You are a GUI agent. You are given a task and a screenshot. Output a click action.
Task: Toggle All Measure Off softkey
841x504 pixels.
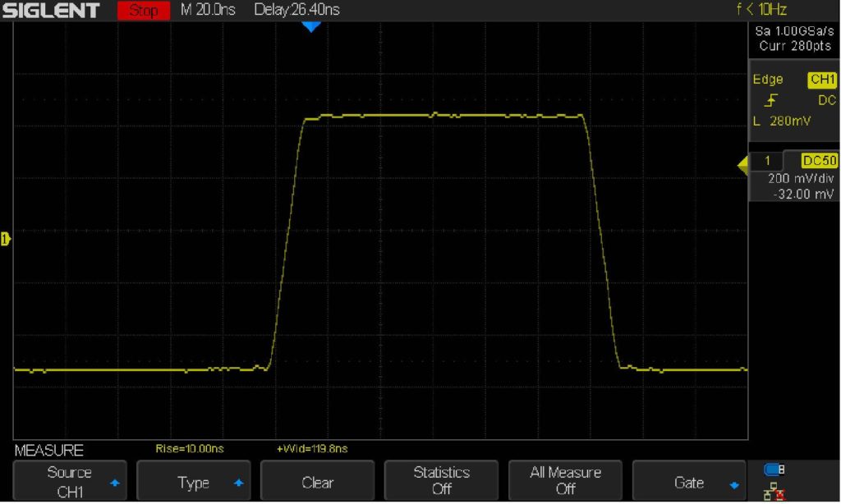(x=564, y=480)
